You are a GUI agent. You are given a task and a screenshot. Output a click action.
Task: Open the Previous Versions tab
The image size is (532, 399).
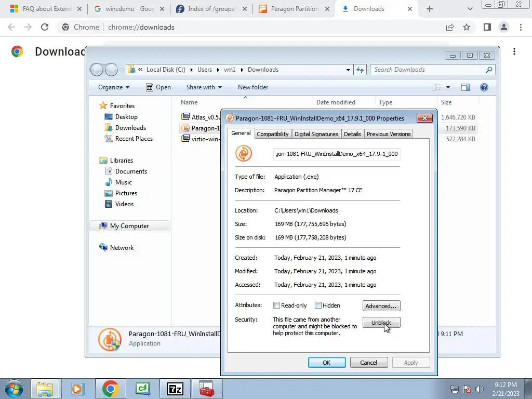389,134
